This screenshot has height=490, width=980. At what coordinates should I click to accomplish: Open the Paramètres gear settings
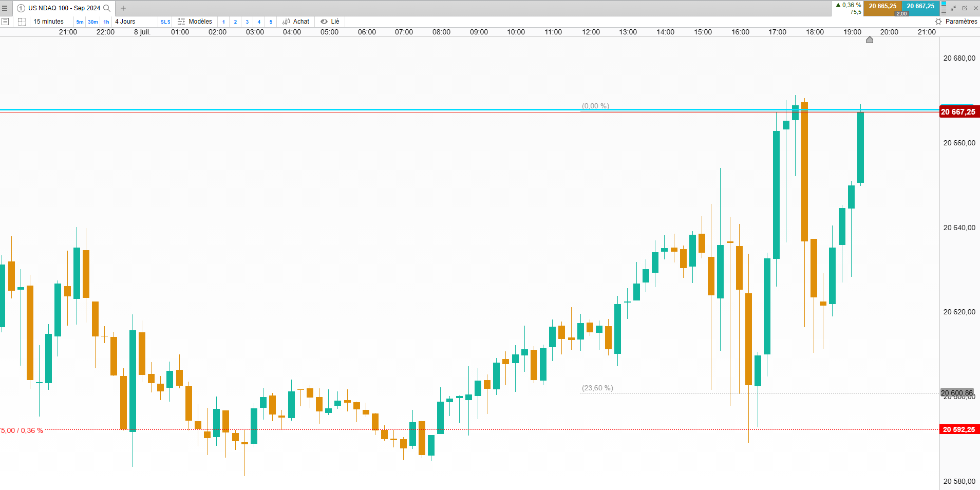coord(956,22)
